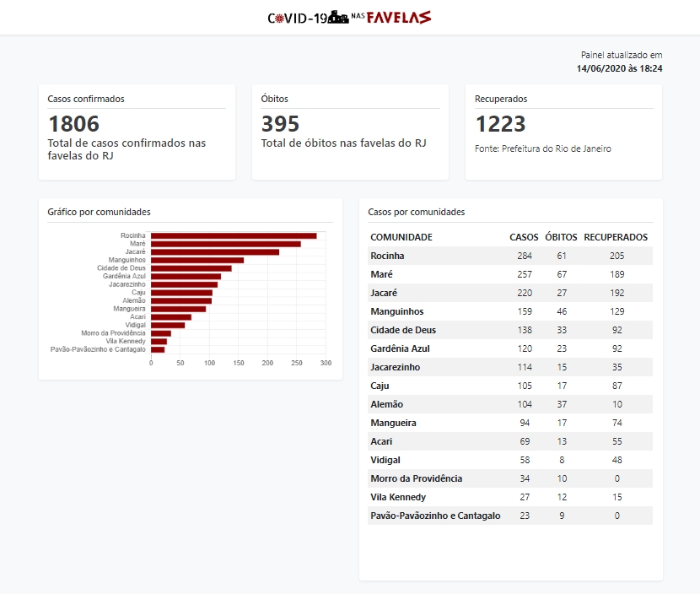Click the RECUPERADOS column header
700x594 pixels.
[x=616, y=237]
